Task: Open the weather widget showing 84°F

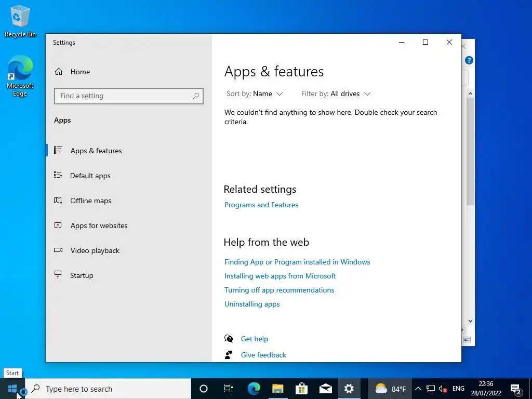Action: click(x=391, y=389)
